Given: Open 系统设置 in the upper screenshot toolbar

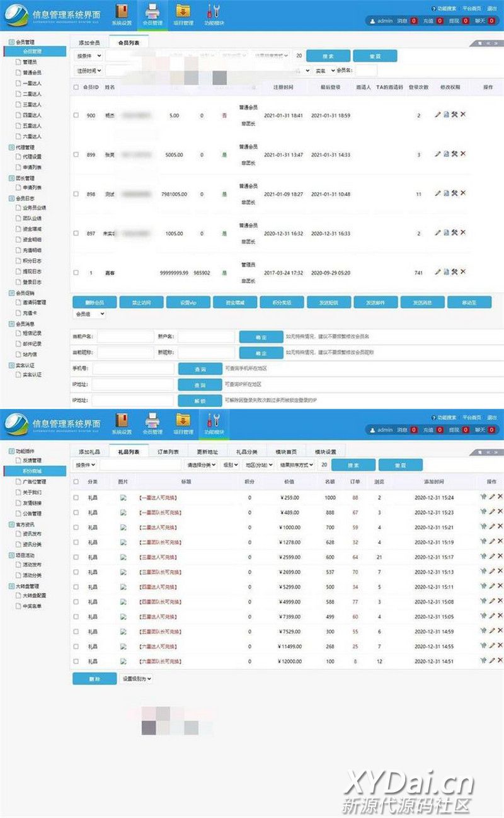Looking at the screenshot, I should (x=122, y=15).
